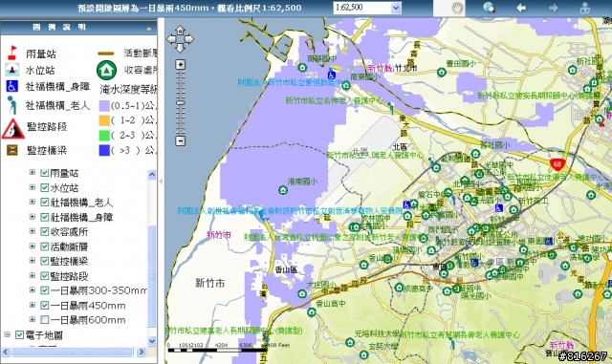
Task: Collapse the 圖例說明 legend panel header
Action: (149, 28)
